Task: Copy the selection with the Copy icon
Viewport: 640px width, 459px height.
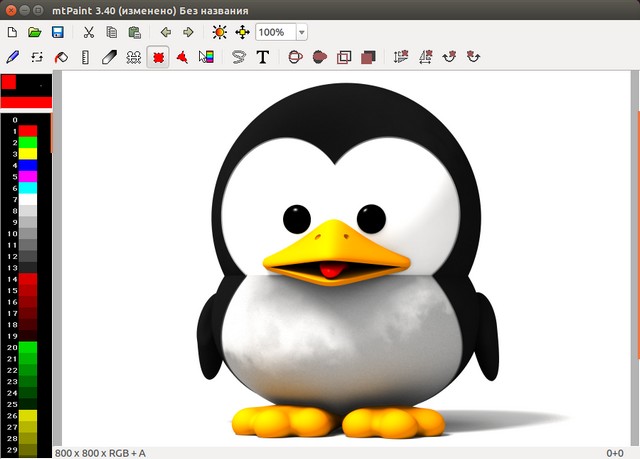Action: [111, 32]
